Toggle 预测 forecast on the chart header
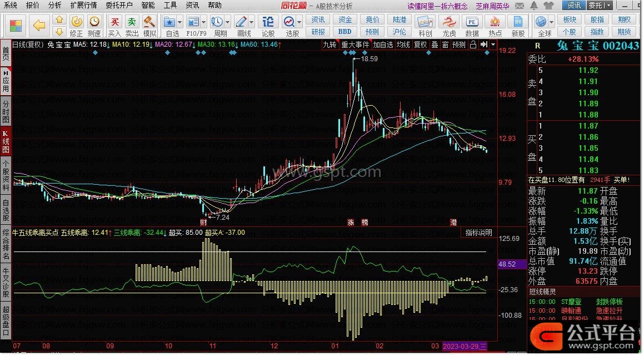644x355 pixels. 459,45
